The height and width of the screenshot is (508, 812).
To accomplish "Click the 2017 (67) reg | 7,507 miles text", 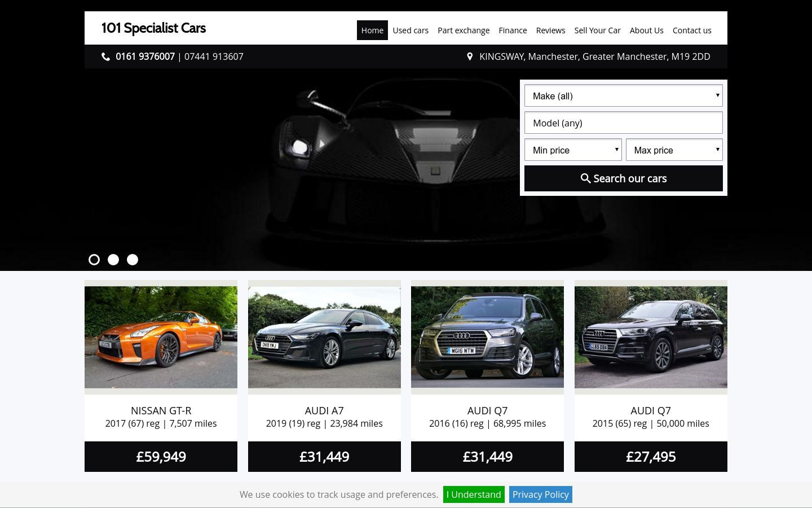I will (x=161, y=423).
